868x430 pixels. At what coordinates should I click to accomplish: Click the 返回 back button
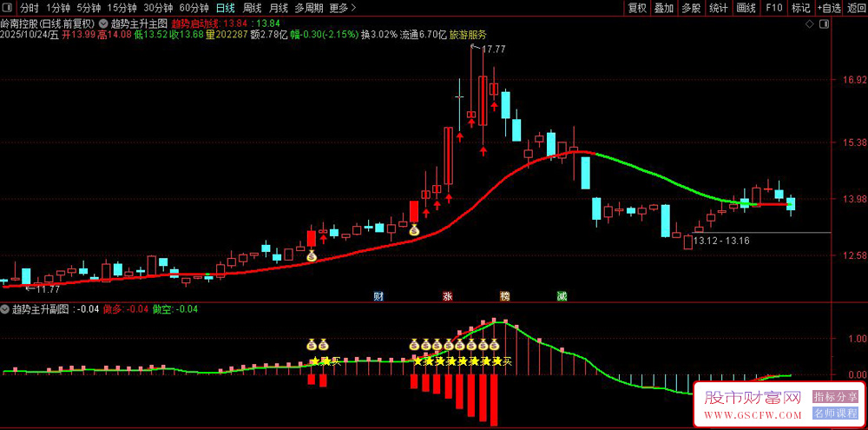click(855, 8)
